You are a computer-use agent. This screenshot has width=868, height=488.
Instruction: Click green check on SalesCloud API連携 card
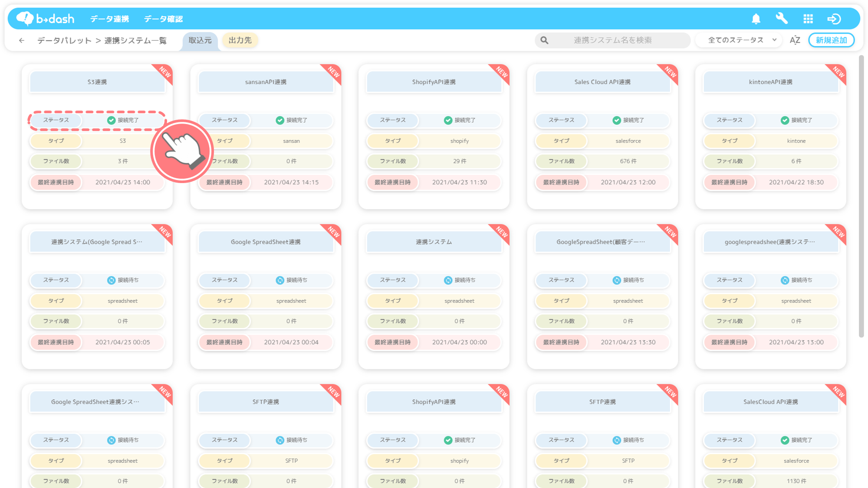click(785, 440)
